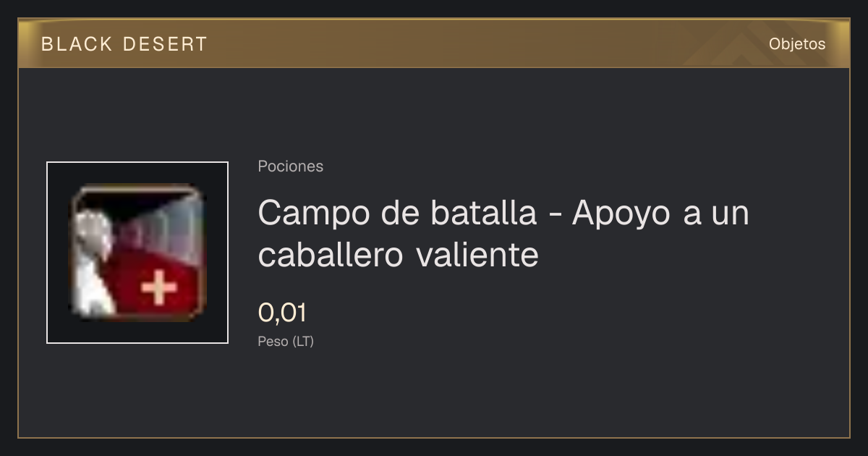
Task: Click the Peso (LT) label
Action: [x=286, y=342]
